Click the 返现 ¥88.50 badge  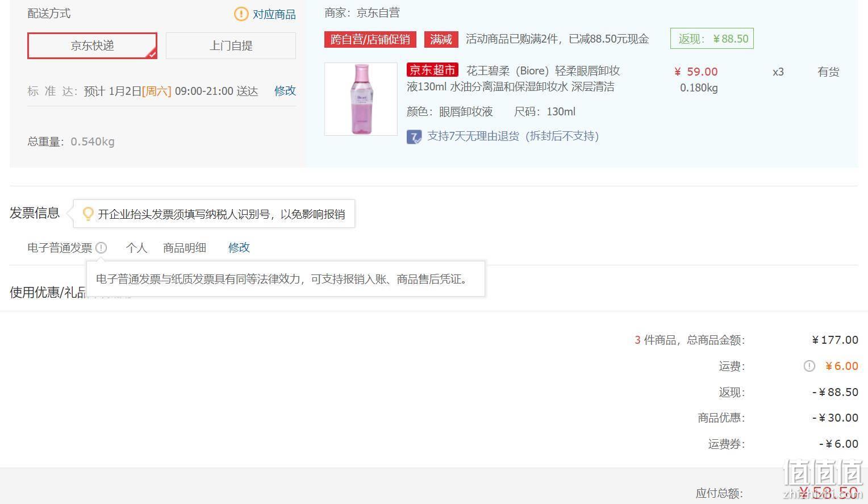coord(712,39)
